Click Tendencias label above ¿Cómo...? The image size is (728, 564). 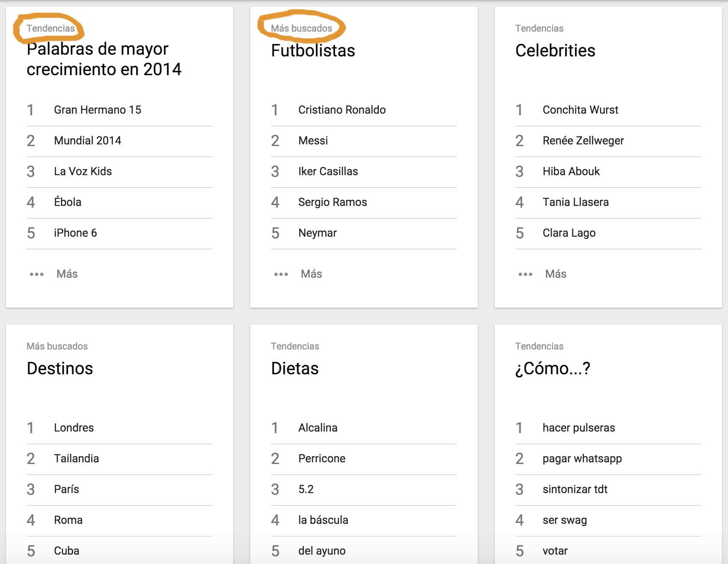pos(539,346)
